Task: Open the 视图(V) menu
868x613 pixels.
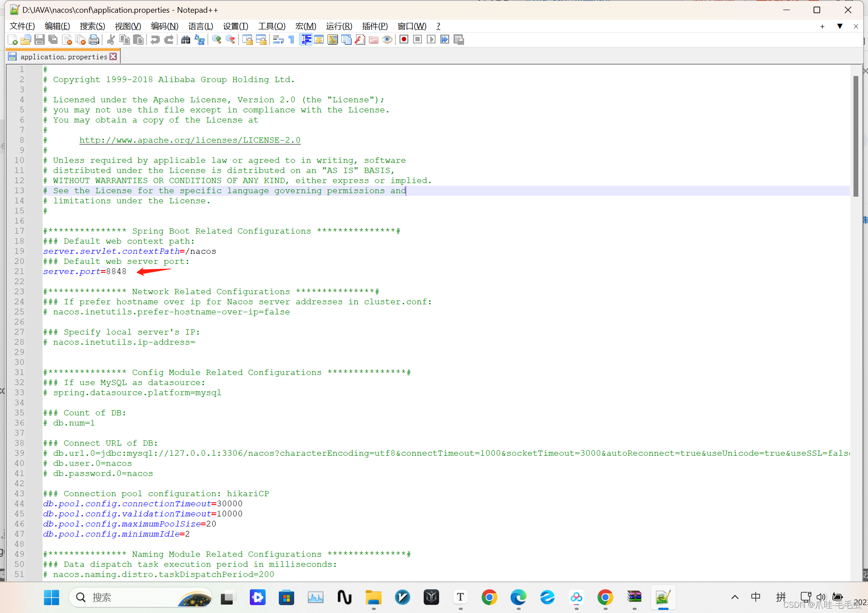Action: point(128,26)
